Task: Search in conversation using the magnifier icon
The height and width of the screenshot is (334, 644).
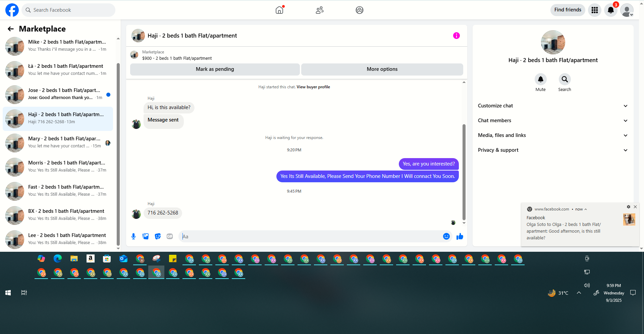Action: coord(565,79)
